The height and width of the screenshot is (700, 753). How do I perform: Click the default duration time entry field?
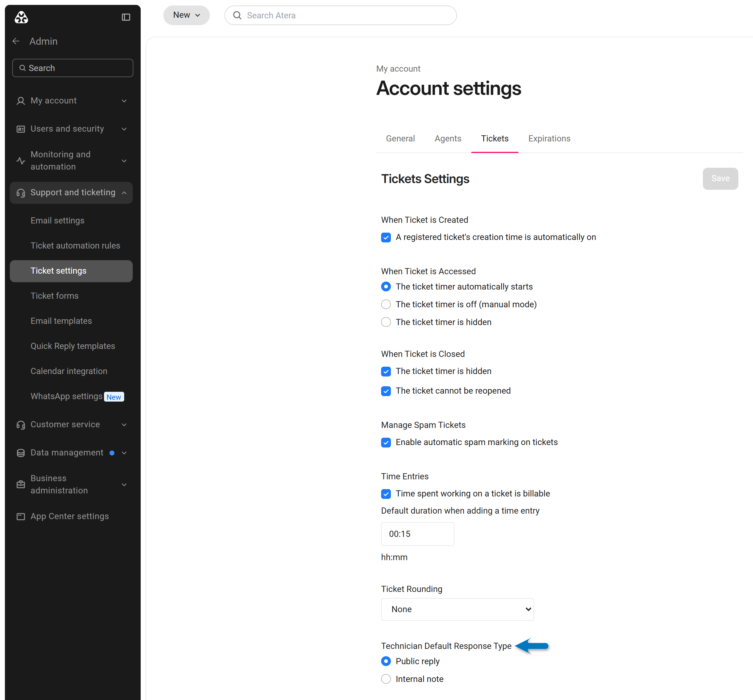click(x=417, y=534)
